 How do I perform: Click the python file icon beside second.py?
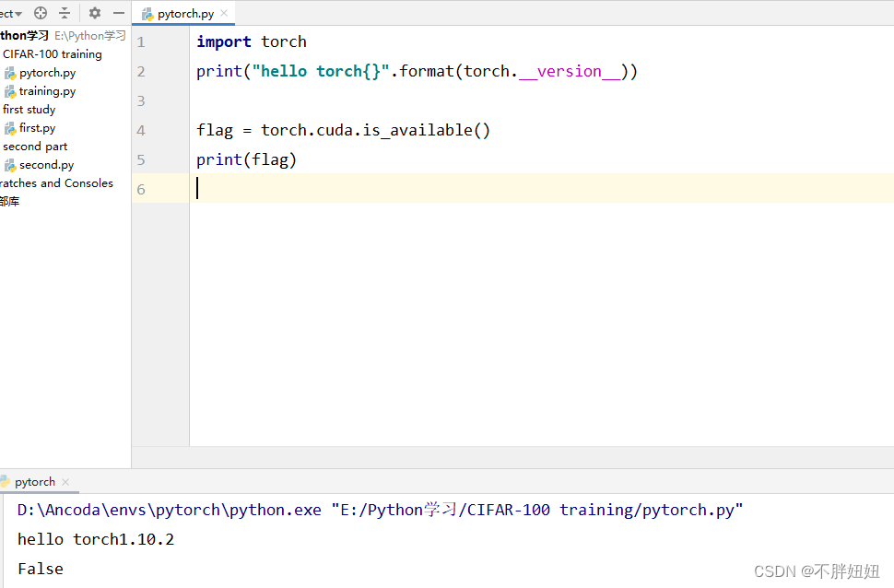point(10,165)
